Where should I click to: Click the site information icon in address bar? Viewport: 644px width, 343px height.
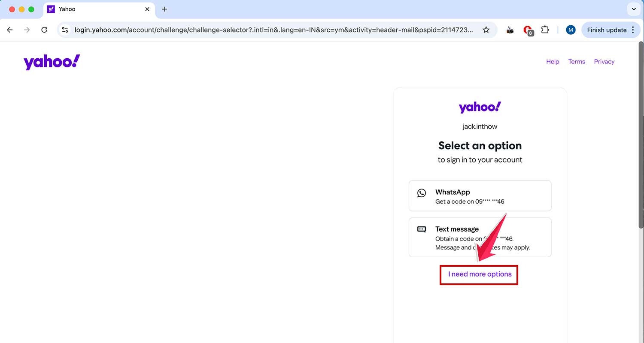[x=65, y=30]
